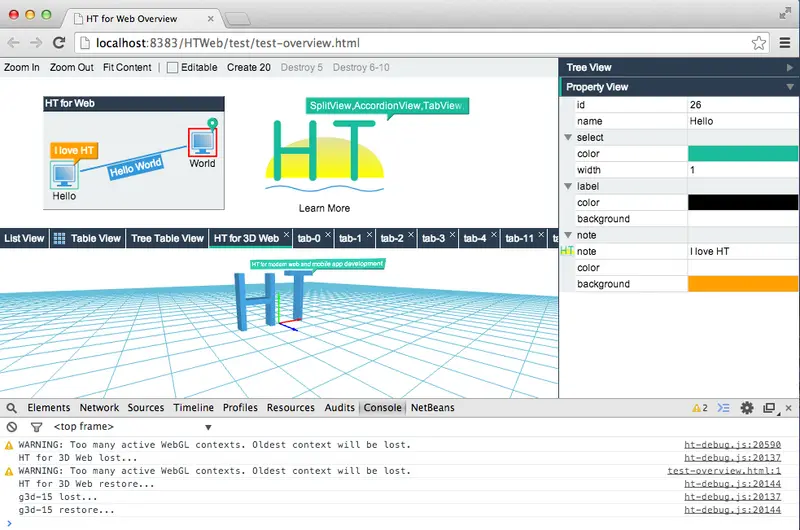Undock DevTools with dock icon

(769, 408)
